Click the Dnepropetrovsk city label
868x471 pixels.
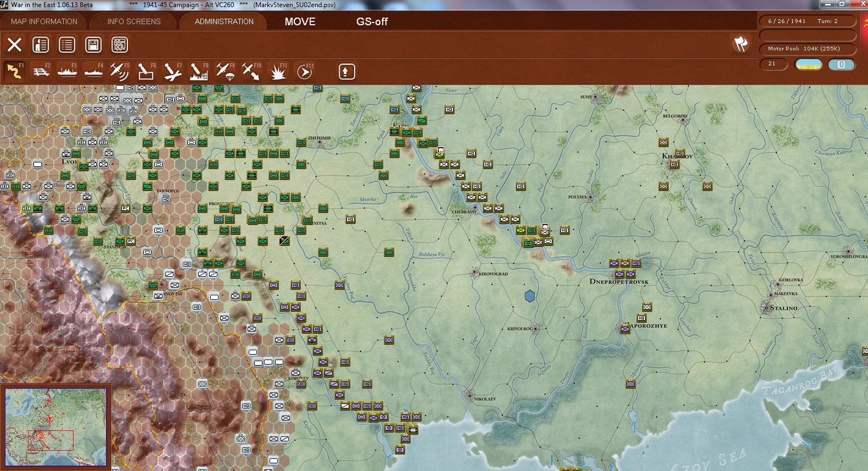(x=619, y=282)
